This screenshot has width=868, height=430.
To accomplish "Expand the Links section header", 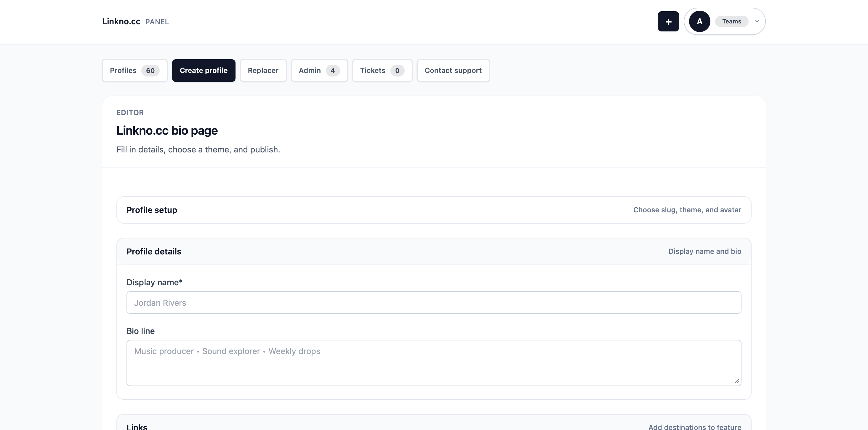I will click(x=434, y=426).
